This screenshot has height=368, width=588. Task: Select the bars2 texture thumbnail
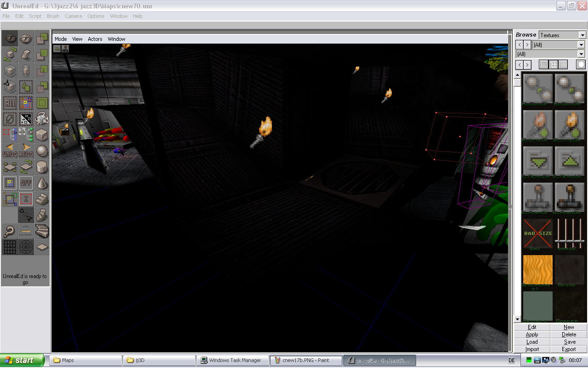[x=570, y=234]
